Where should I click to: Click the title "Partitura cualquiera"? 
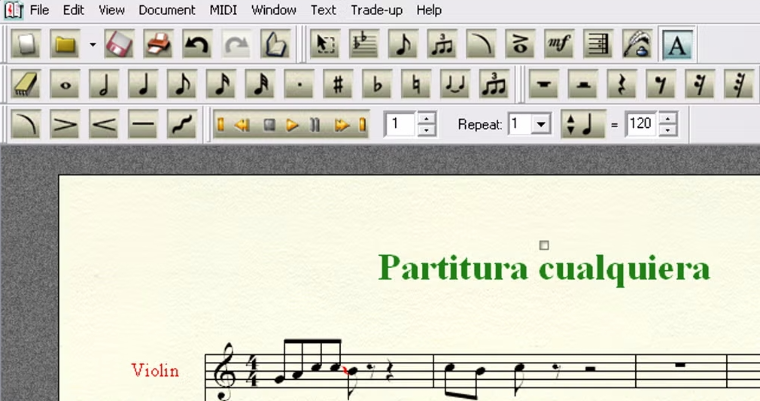click(x=544, y=268)
